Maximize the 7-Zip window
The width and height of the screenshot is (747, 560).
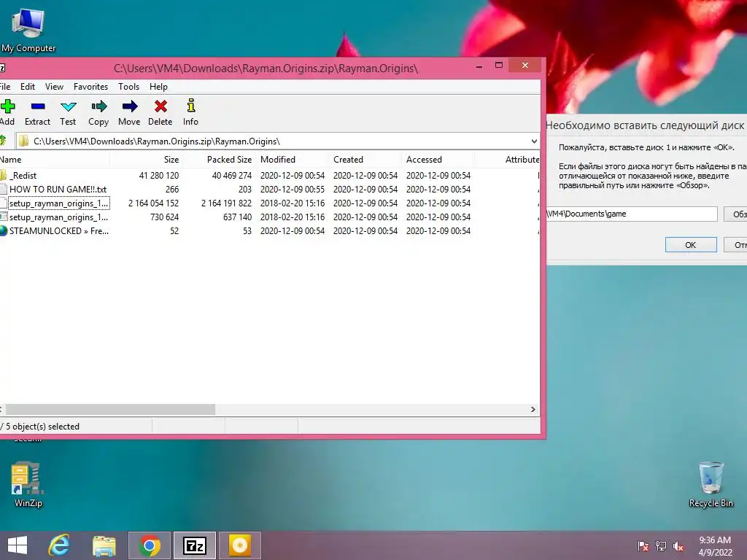[499, 65]
